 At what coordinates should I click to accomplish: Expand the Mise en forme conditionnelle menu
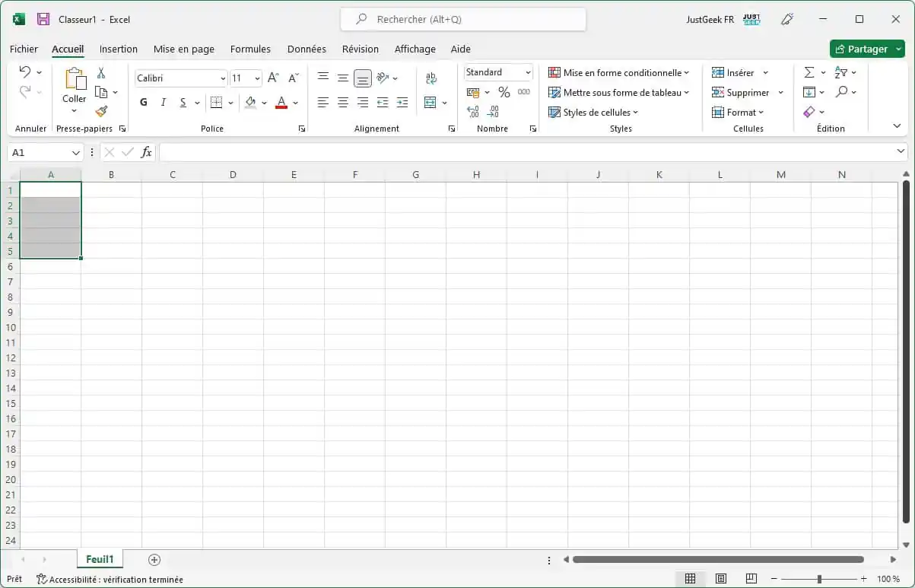(x=618, y=72)
